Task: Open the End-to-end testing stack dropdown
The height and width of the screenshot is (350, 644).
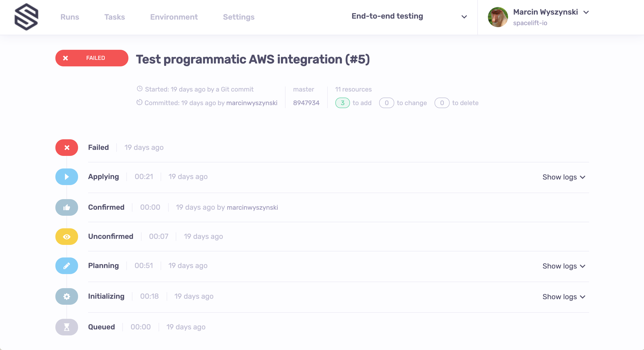Action: point(464,17)
